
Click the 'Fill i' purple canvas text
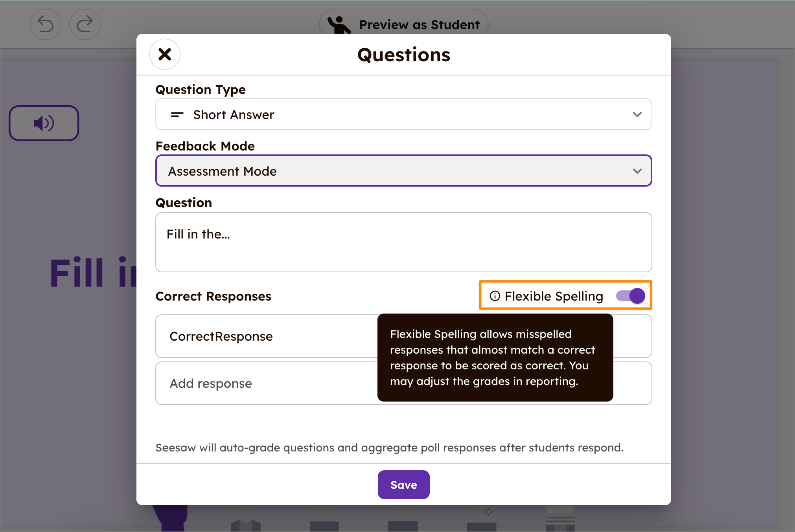[94, 272]
